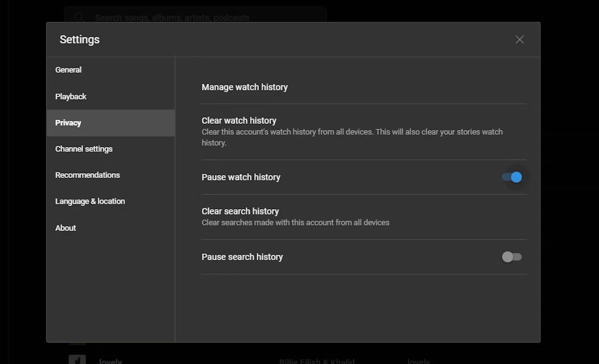
Task: Click the artist Billie Eilish & Khalid
Action: (x=316, y=360)
